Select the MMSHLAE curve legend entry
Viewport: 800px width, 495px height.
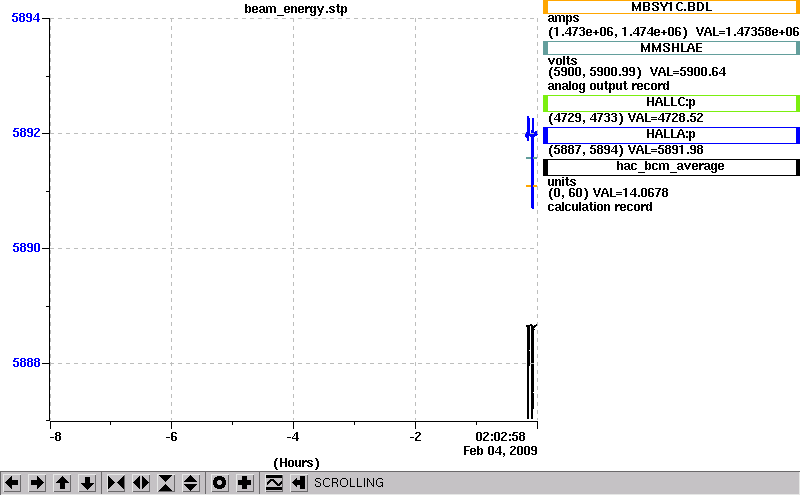pos(671,48)
